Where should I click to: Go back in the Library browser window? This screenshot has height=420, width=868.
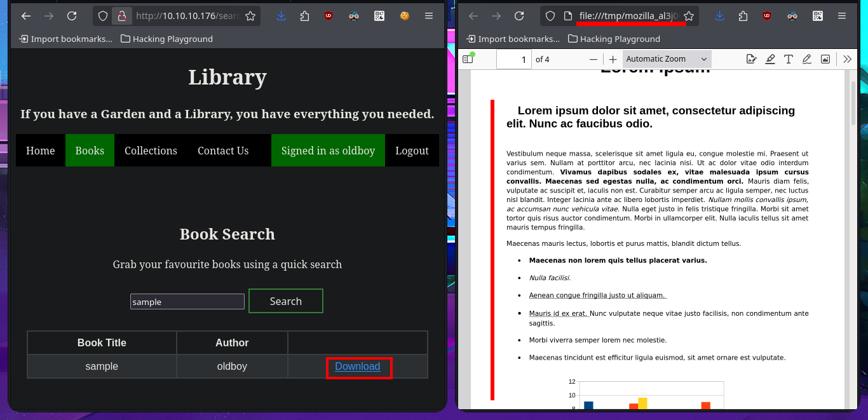tap(26, 16)
